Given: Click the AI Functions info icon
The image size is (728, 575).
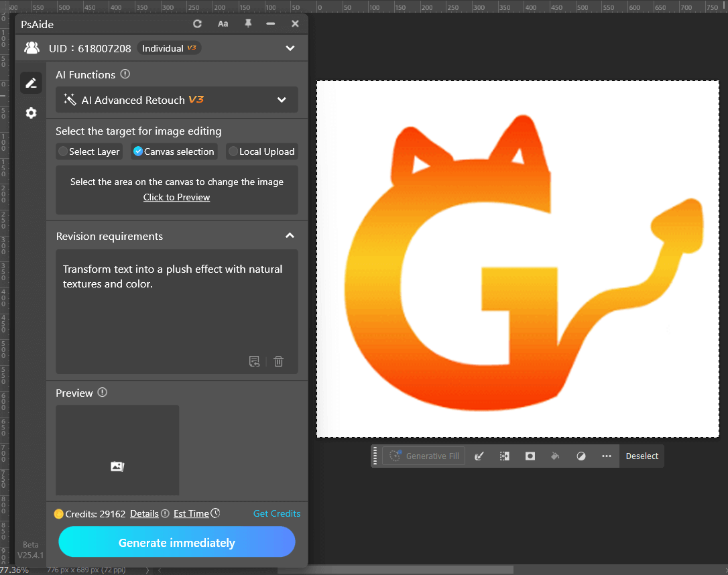Looking at the screenshot, I should pyautogui.click(x=125, y=74).
